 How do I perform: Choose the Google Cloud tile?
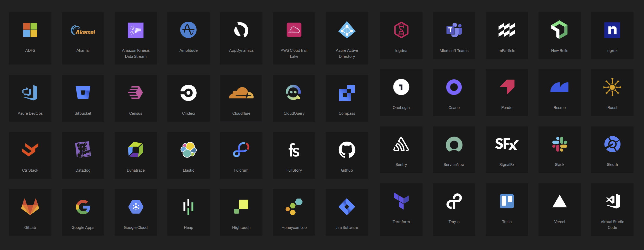(x=136, y=212)
